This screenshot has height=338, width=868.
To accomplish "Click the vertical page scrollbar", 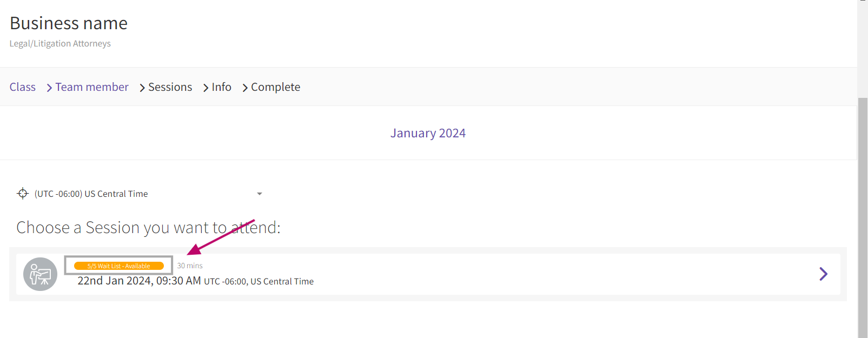I will coord(863,216).
